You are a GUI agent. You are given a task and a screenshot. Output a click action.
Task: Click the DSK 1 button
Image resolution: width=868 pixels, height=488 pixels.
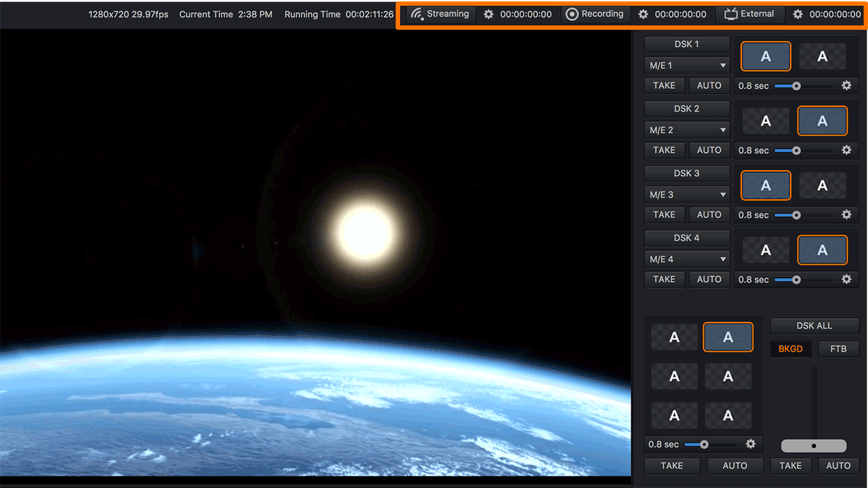coord(687,44)
